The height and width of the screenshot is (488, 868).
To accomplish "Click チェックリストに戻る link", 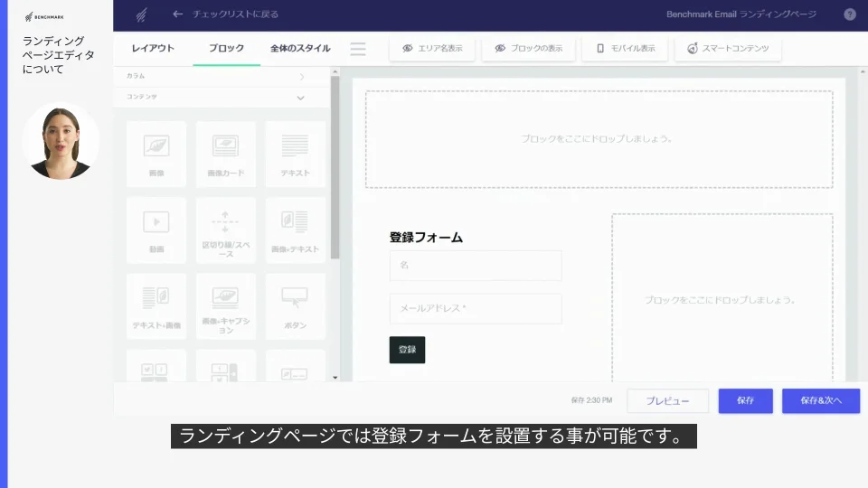I will 235,14.
